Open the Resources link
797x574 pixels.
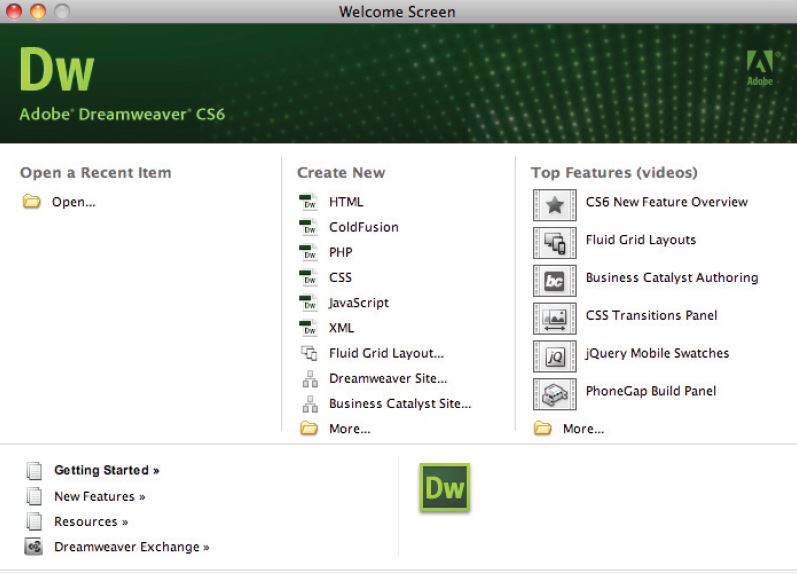[91, 522]
